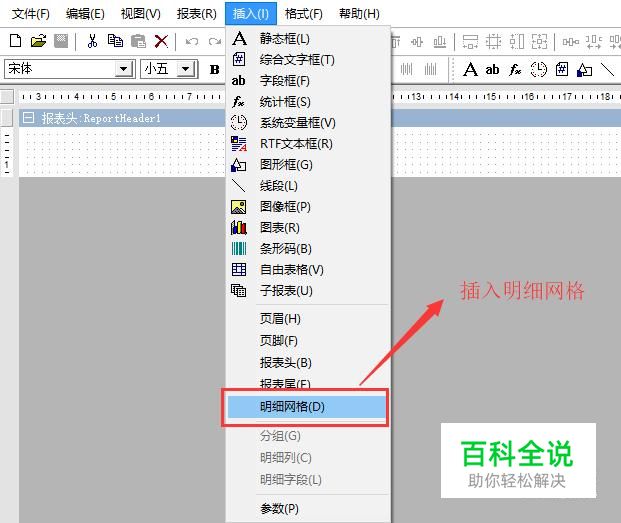Screen dimensions: 621x523
Task: Select 图像框(P) menu item
Action: click(308, 207)
